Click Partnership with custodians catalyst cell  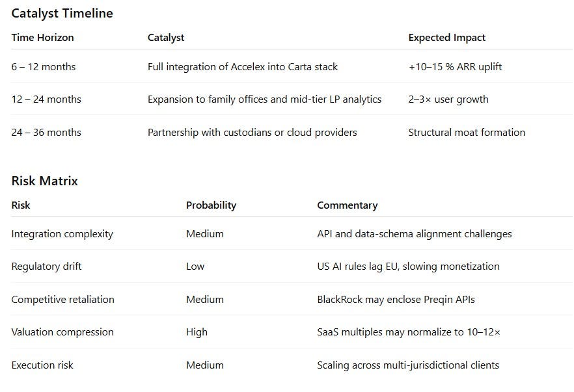pyautogui.click(x=253, y=133)
